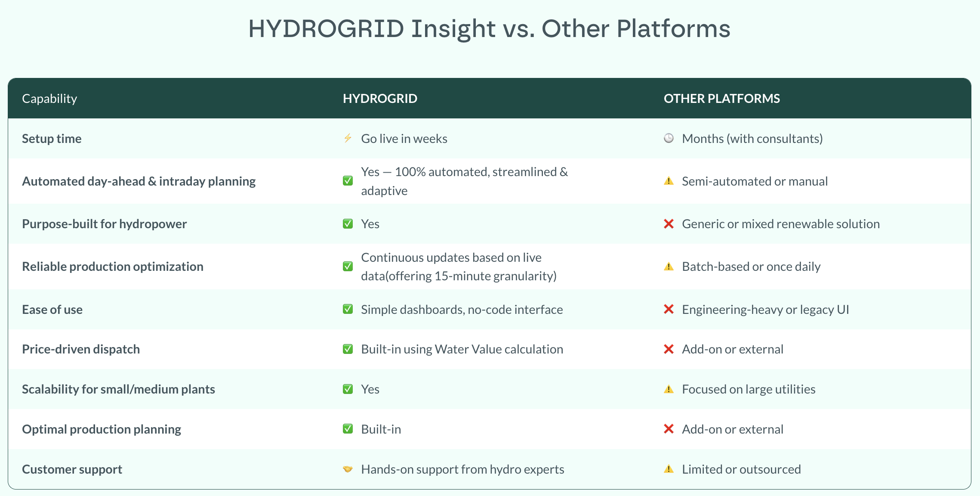Click the warning icon next to Focused on large utilities
Screen dimensions: 980x496
pyautogui.click(x=669, y=389)
